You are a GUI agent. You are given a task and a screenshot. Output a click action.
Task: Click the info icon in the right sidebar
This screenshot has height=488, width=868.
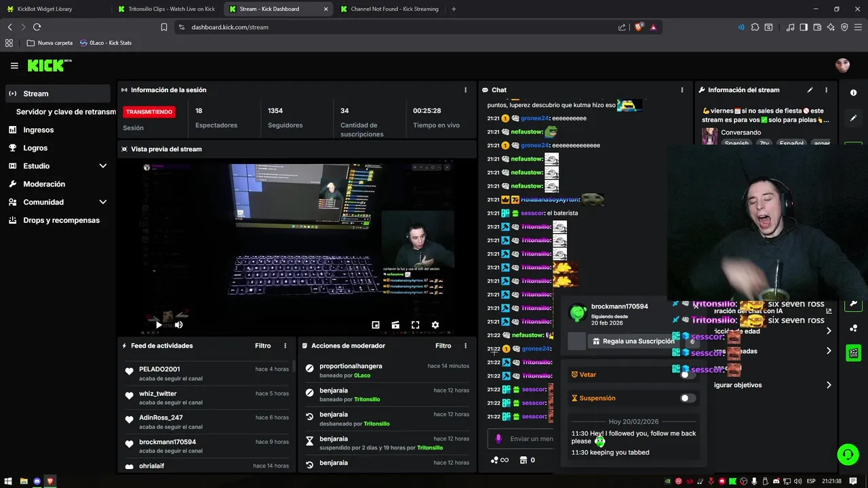coord(853,93)
